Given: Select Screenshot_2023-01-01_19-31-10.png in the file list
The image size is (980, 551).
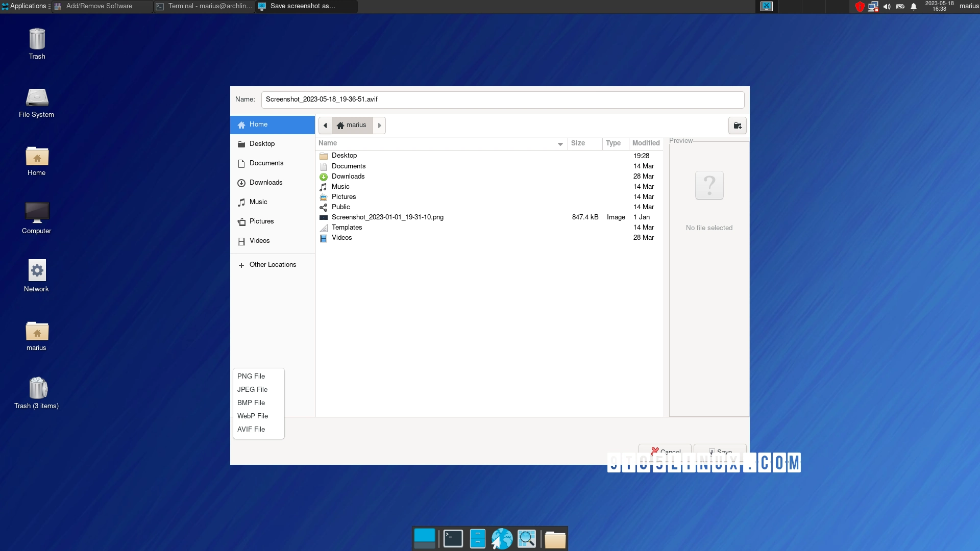Looking at the screenshot, I should [387, 217].
